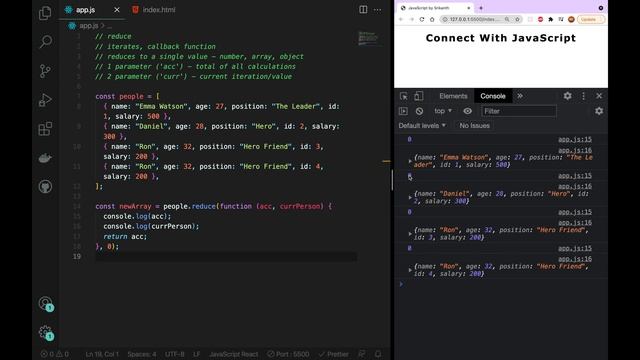Click the Chrome Update button

click(x=590, y=19)
